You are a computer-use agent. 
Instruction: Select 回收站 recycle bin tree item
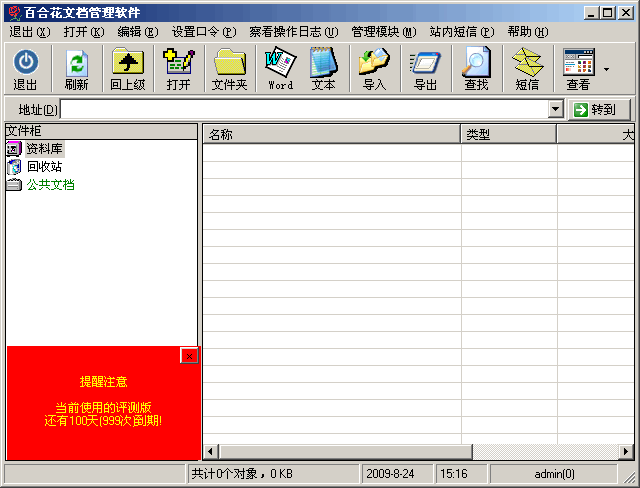(44, 166)
